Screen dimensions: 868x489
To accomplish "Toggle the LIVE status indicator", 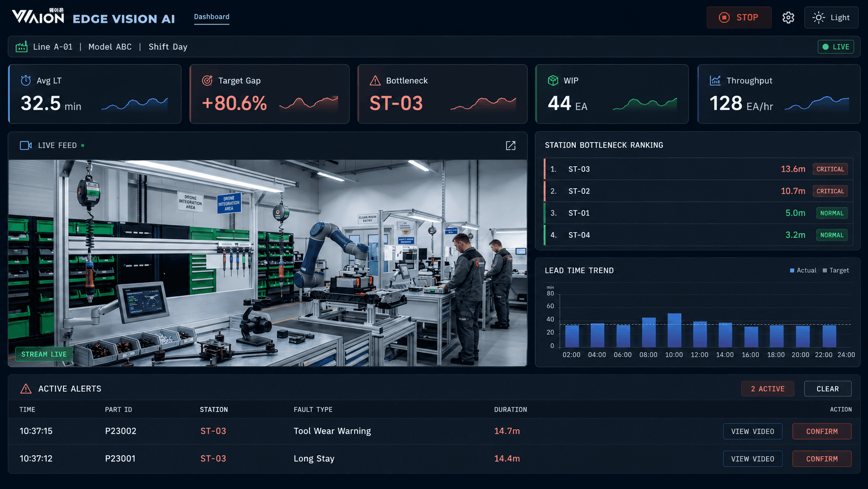I will coord(836,47).
